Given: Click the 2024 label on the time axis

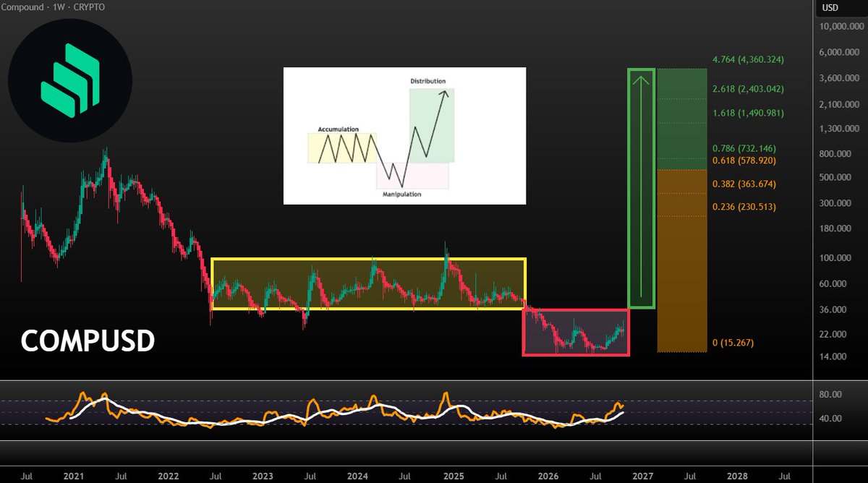Looking at the screenshot, I should coord(357,477).
